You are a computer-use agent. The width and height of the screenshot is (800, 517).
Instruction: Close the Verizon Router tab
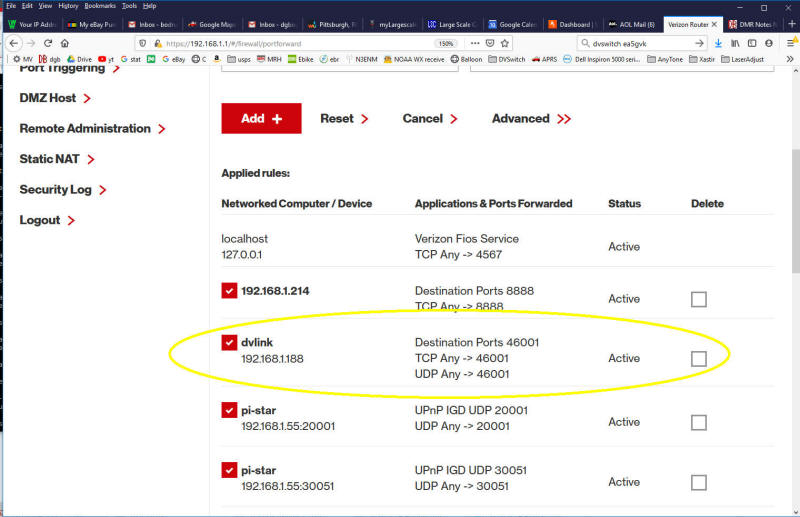pyautogui.click(x=713, y=23)
